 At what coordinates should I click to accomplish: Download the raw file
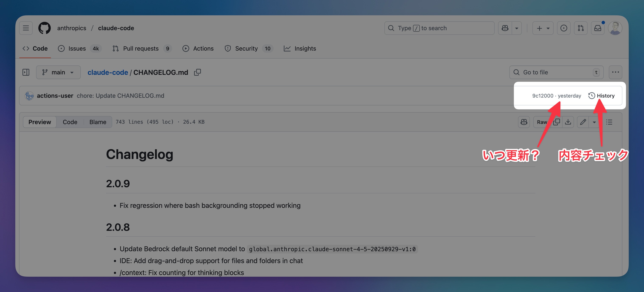568,122
